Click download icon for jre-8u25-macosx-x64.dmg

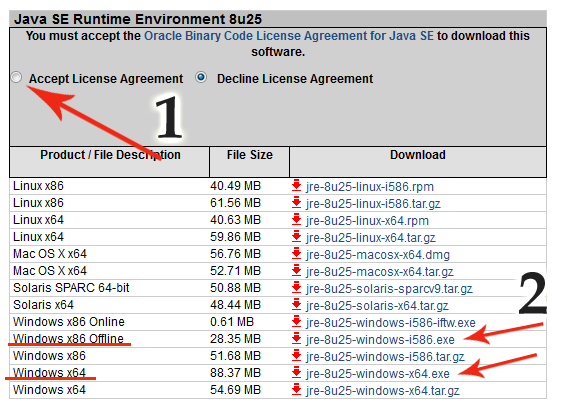tap(296, 254)
